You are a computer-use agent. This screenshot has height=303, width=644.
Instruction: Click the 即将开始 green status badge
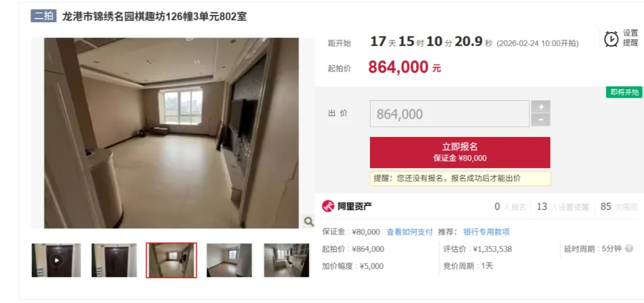pos(624,92)
